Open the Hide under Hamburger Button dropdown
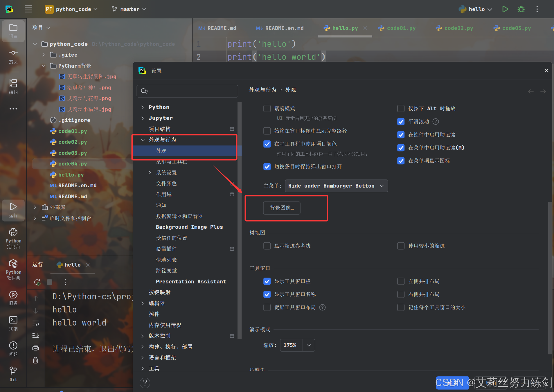The image size is (554, 392). [x=336, y=186]
